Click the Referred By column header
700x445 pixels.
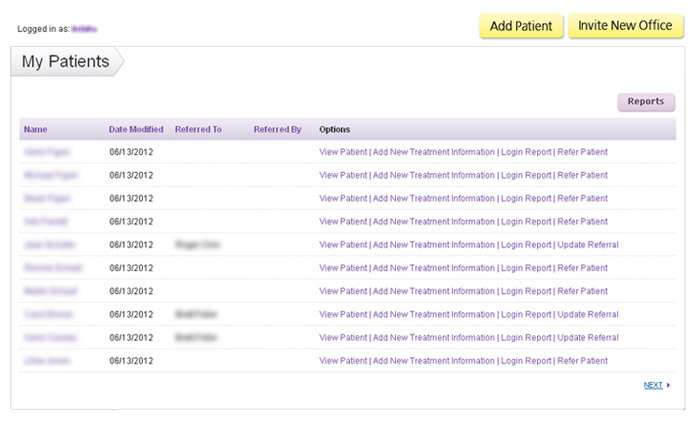click(277, 129)
